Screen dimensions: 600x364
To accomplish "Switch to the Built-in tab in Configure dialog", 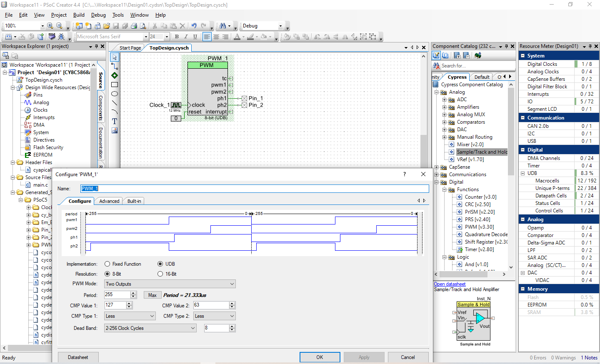I will click(x=134, y=201).
